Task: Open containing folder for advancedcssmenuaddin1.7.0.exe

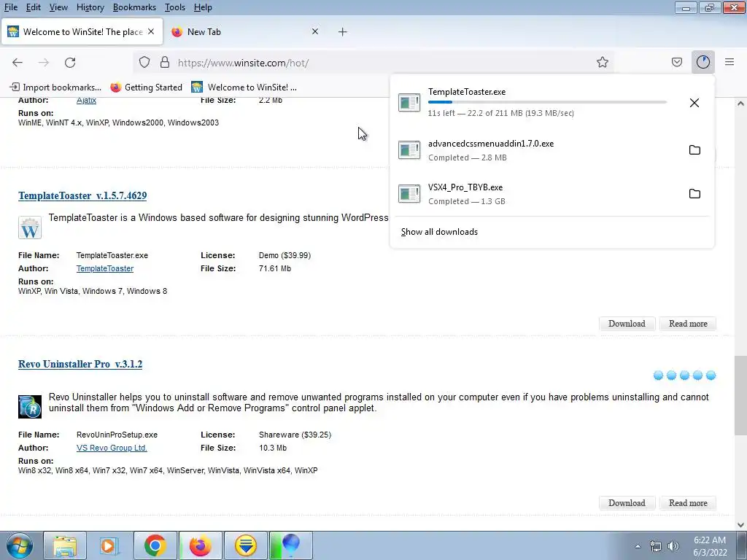Action: 694,150
